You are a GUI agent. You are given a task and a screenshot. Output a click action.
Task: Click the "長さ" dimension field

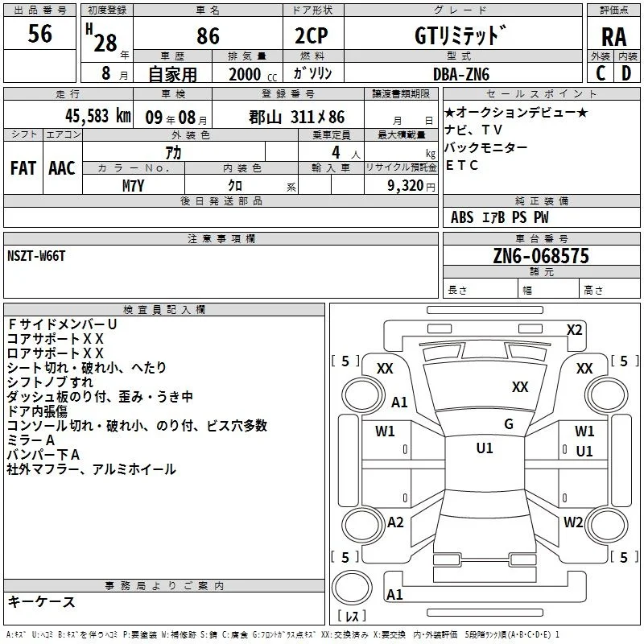click(480, 290)
